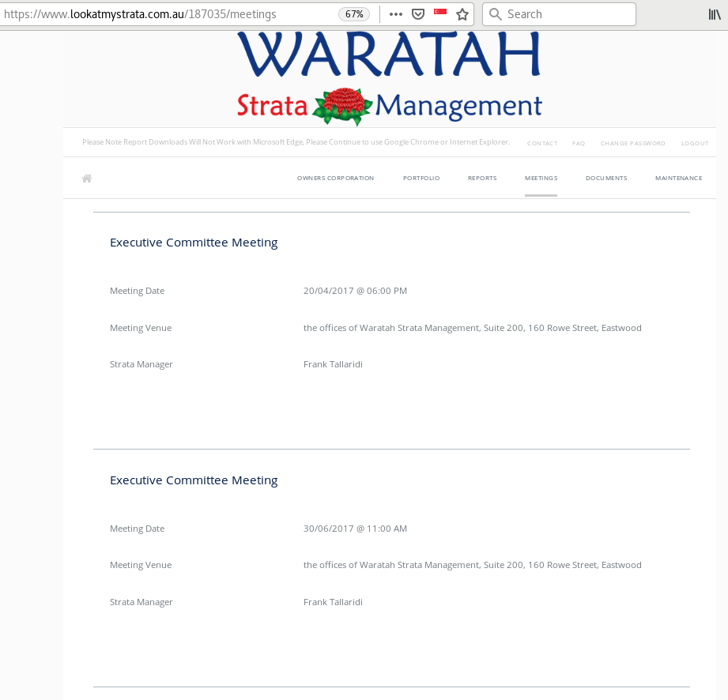This screenshot has width=728, height=700.
Task: Click the Pocket save icon
Action: (x=418, y=14)
